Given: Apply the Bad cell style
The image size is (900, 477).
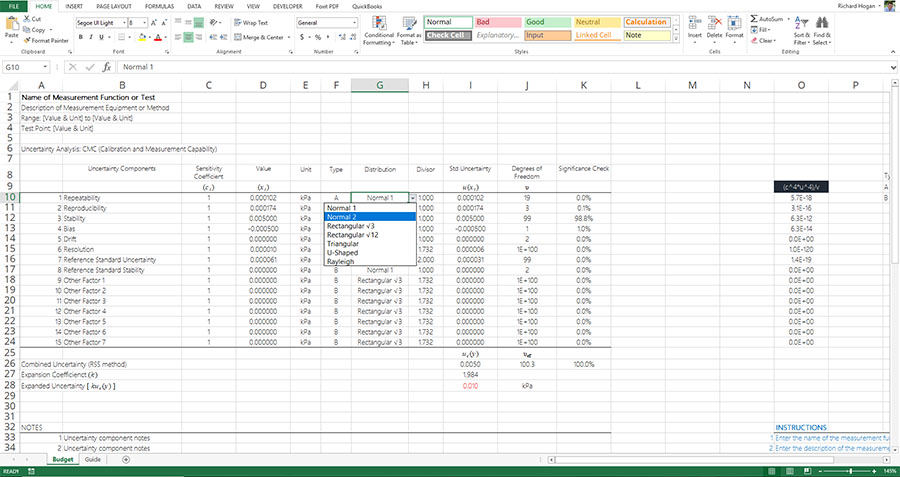Looking at the screenshot, I should (x=498, y=22).
